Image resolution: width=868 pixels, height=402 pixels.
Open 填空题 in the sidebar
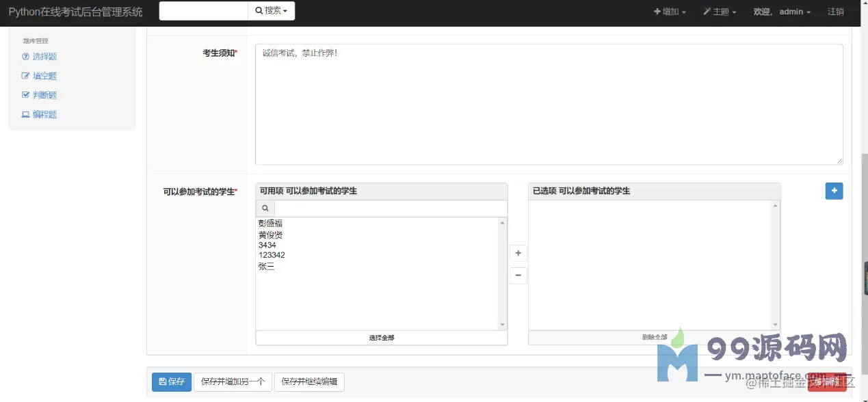44,76
